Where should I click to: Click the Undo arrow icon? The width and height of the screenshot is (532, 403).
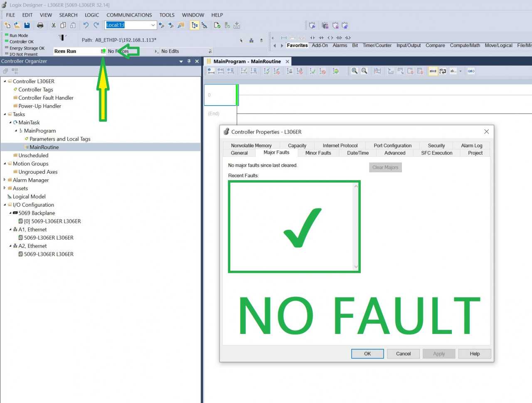point(86,25)
